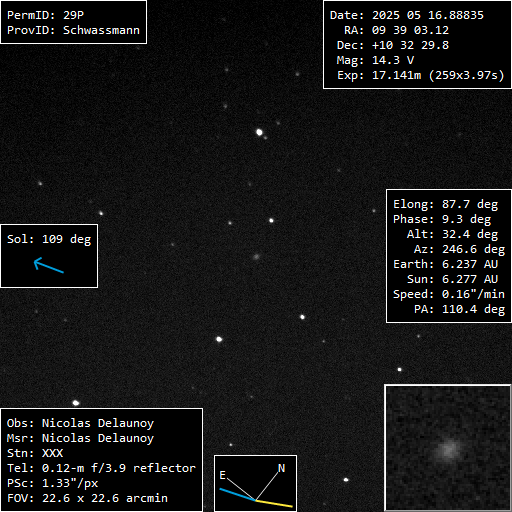Click the Az: 246.6 deg line
The image size is (512, 512).
pyautogui.click(x=459, y=249)
